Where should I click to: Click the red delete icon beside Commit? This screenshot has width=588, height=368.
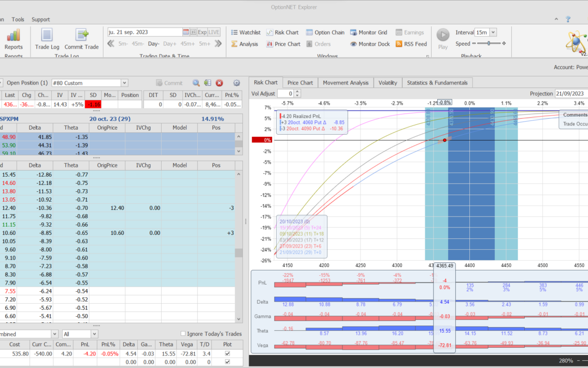(219, 83)
